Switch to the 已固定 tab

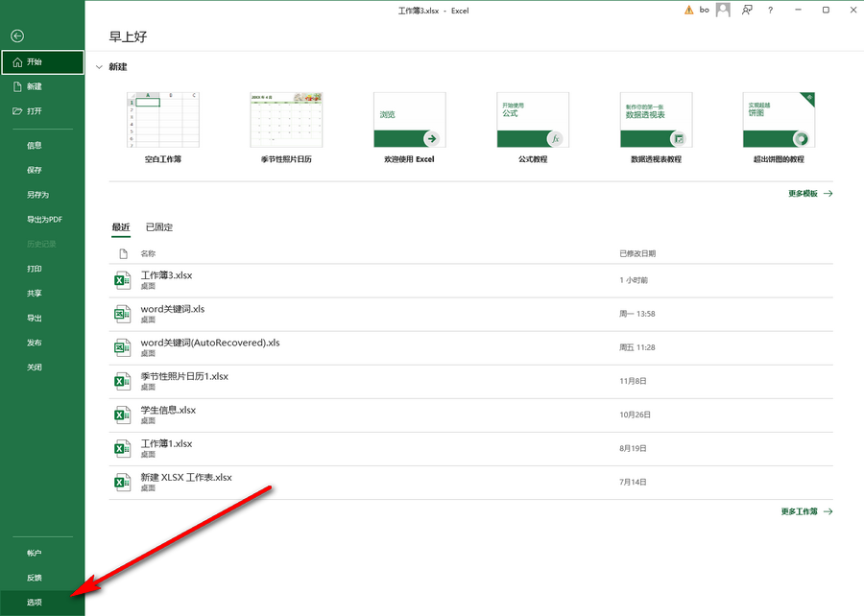click(159, 226)
